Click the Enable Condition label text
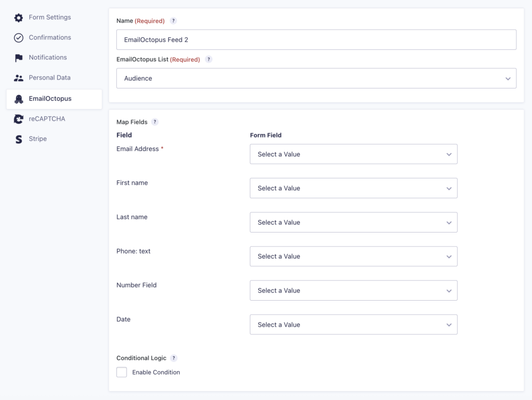This screenshot has width=532, height=400. [x=156, y=372]
